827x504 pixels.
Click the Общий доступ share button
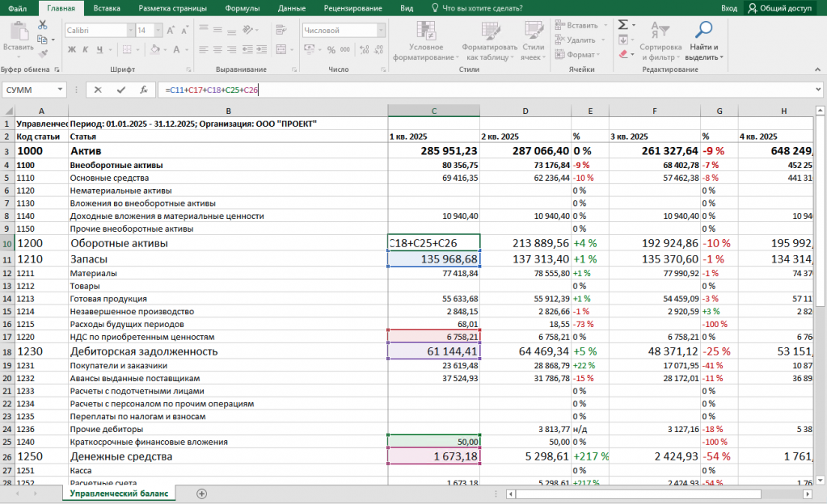[779, 8]
